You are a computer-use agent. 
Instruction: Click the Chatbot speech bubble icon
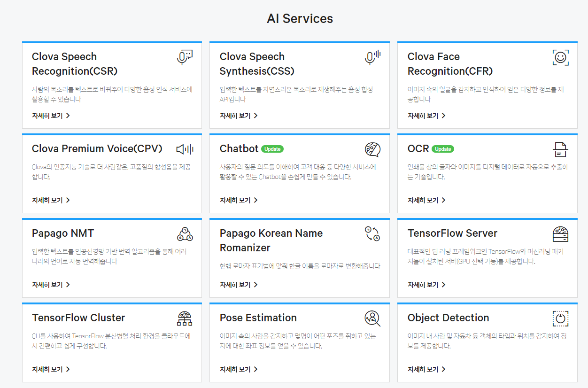coord(372,149)
